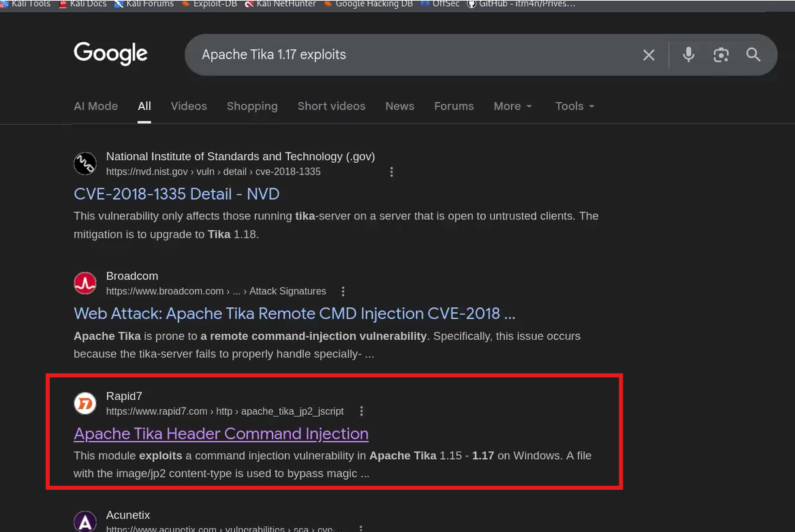Open Apache Tika Header Command Injection link
Viewport: 795px width, 532px height.
tap(221, 434)
